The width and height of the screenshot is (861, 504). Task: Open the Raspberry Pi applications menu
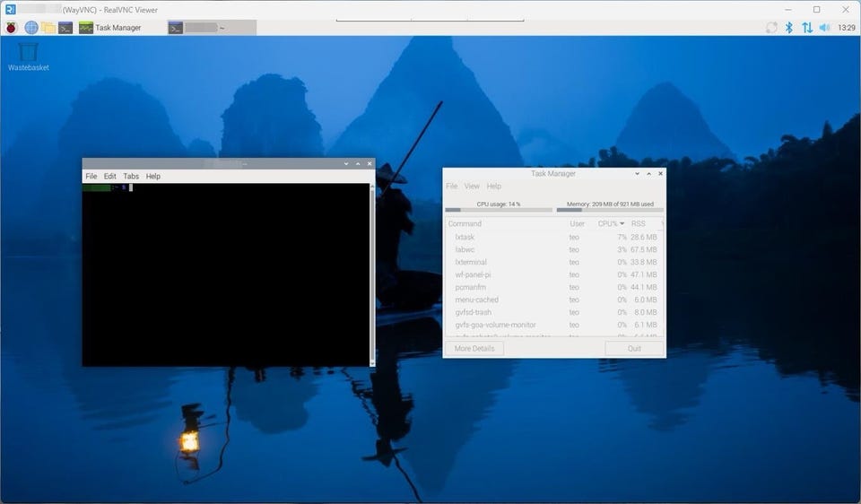point(11,28)
